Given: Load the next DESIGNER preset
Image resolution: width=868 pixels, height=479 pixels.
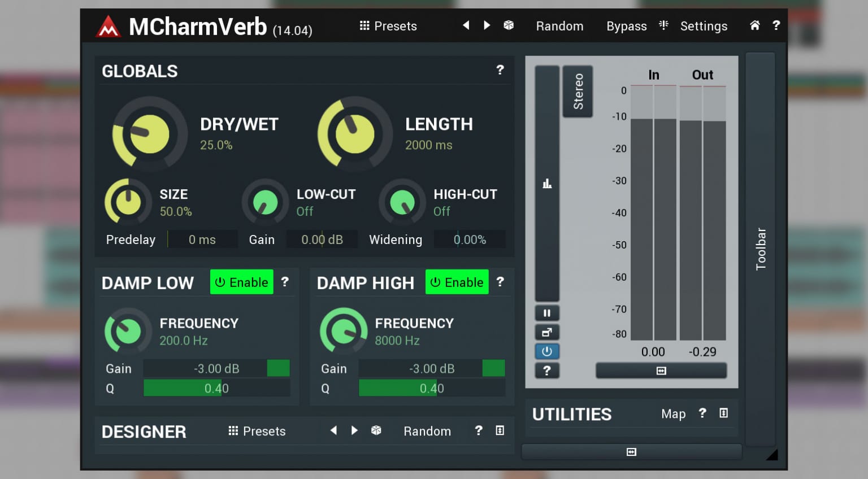Looking at the screenshot, I should [x=354, y=430].
